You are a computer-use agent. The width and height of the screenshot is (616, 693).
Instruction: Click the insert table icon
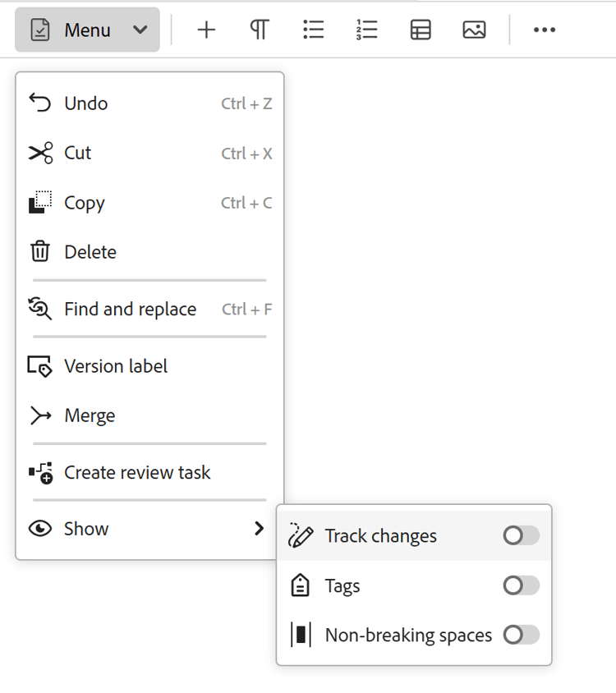pos(421,30)
